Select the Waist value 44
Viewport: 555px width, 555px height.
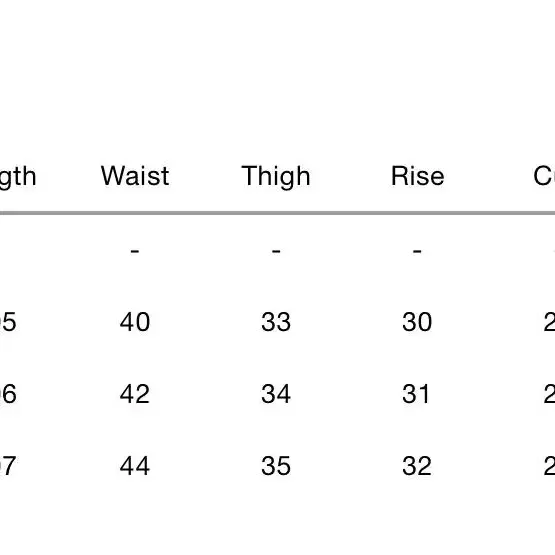click(135, 466)
